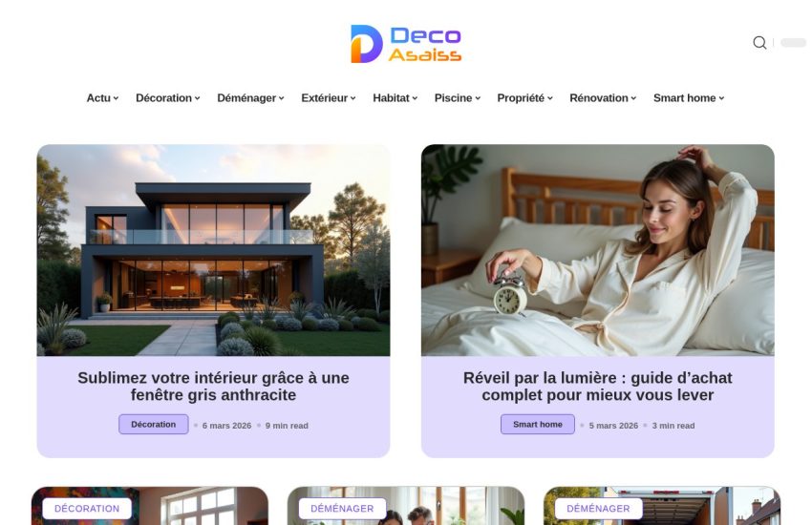Image resolution: width=812 pixels, height=525 pixels.
Task: Open the Rénovation menu
Action: [603, 97]
